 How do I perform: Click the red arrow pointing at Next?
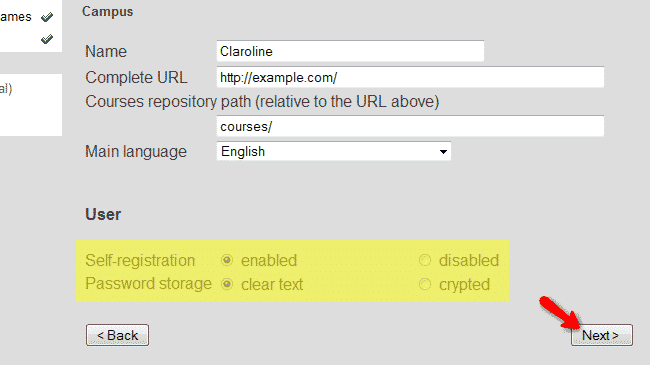559,312
